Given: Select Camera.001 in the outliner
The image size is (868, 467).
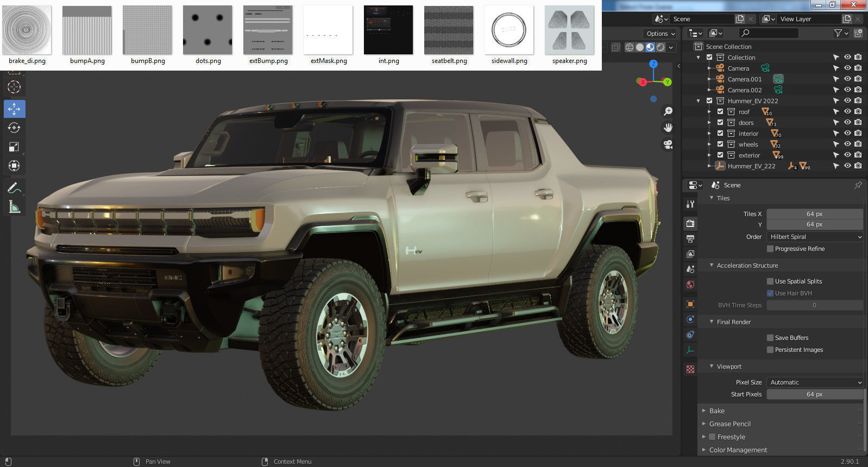Looking at the screenshot, I should coord(744,79).
